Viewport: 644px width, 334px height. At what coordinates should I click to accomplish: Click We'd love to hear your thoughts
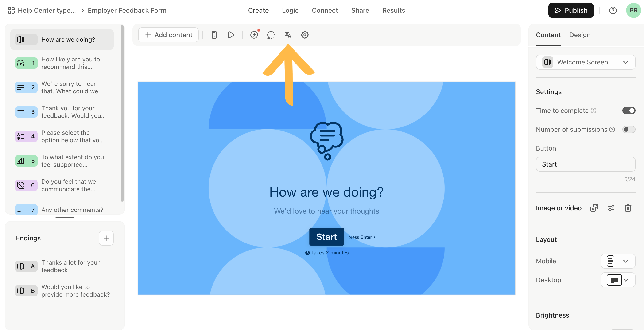click(326, 211)
